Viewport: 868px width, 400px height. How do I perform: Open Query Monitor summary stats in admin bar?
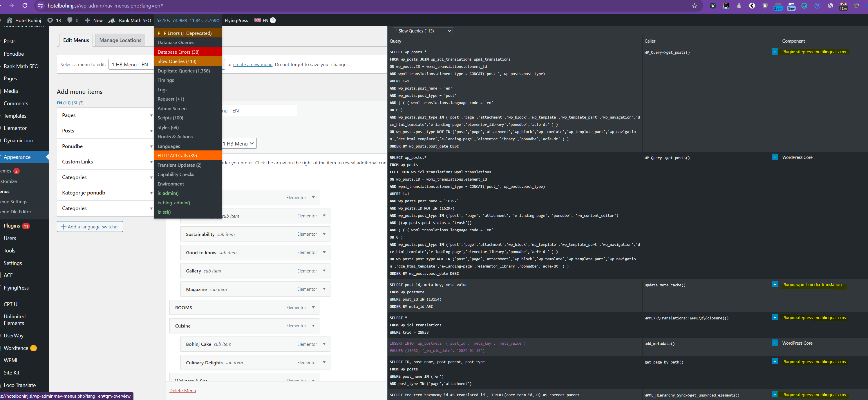(x=188, y=20)
